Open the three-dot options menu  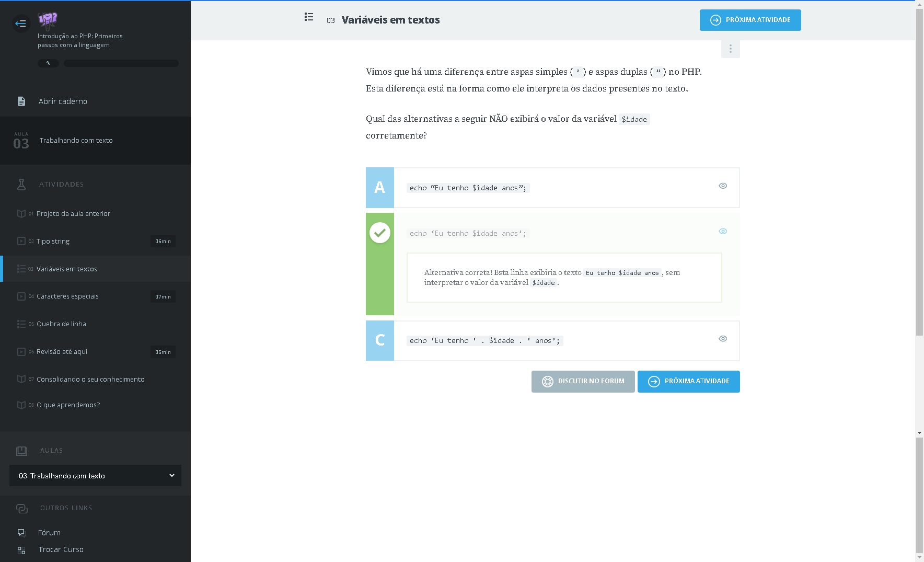tap(730, 49)
